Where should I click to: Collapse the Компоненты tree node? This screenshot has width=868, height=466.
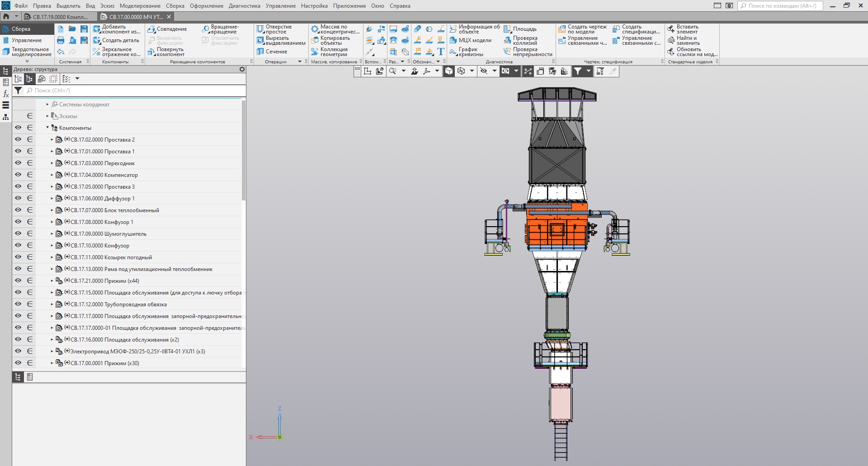[x=47, y=128]
